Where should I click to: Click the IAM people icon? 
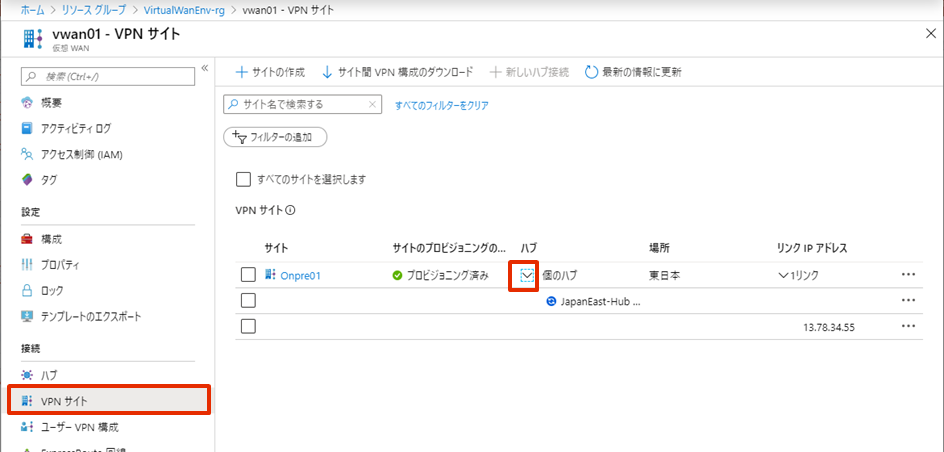point(26,154)
